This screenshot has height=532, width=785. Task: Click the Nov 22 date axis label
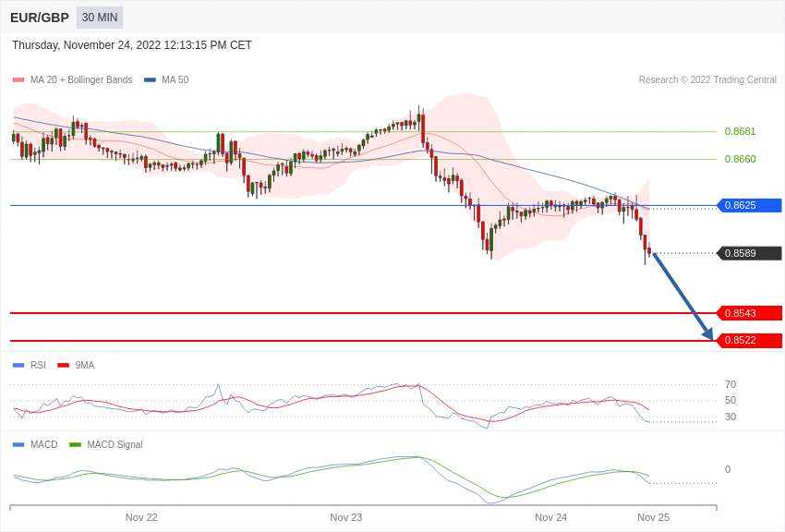point(141,517)
